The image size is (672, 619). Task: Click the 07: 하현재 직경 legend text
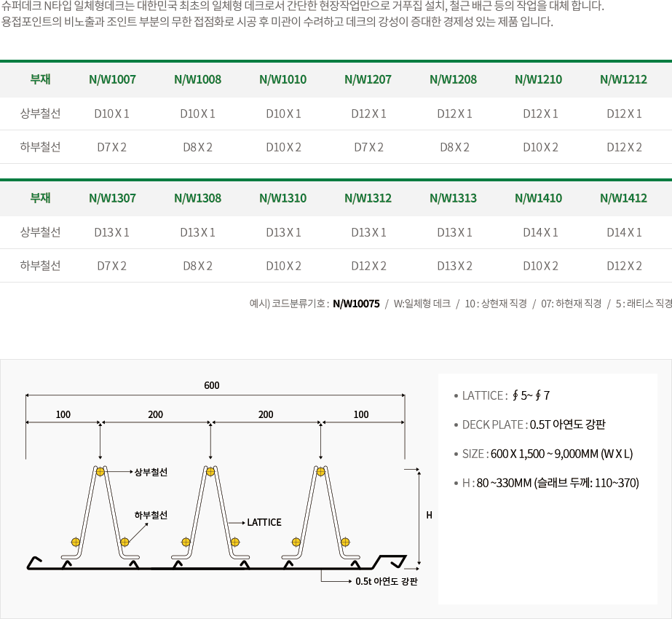pos(571,304)
